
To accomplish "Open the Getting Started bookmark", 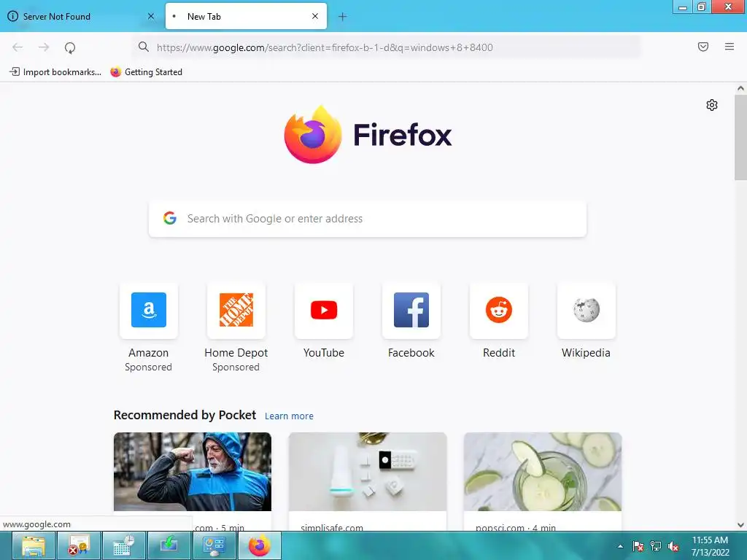I will tap(146, 72).
